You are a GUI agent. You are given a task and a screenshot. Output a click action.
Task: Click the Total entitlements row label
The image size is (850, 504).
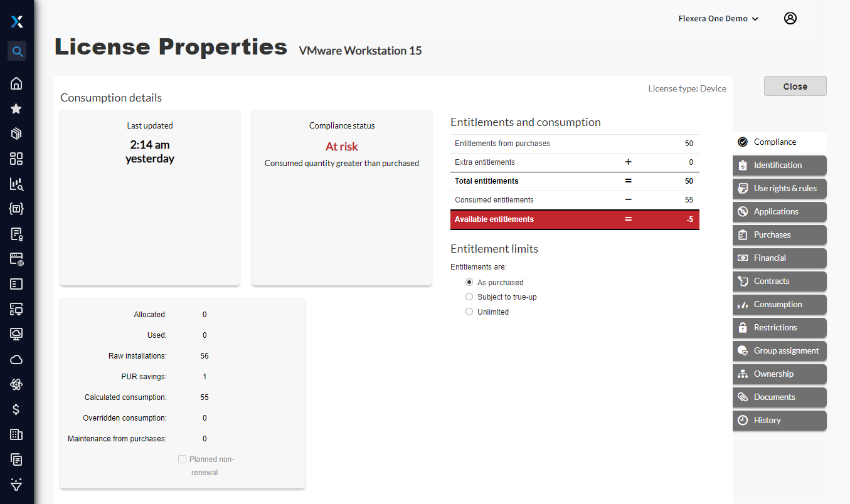coord(487,181)
